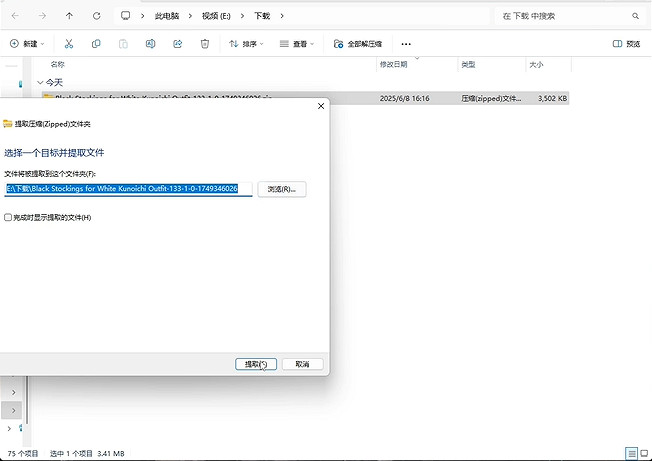Screen dimensions: 652x461
Task: Enable 完成时显示提取的文件 checkbox
Action: [x=8, y=217]
